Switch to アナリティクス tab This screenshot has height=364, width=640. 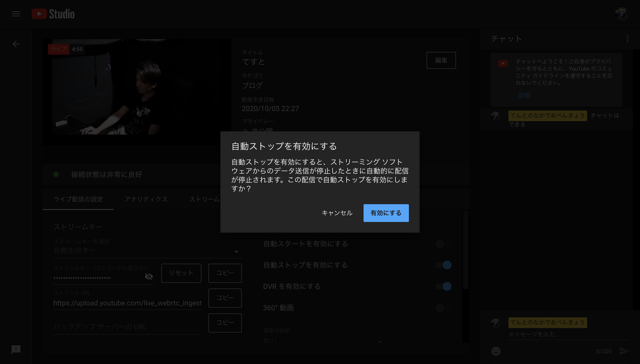(146, 199)
